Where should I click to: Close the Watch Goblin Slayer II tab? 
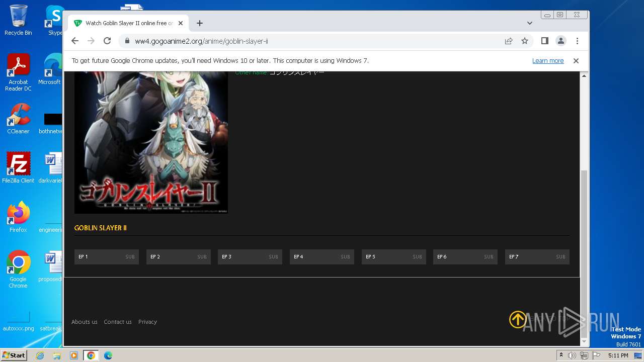(181, 23)
